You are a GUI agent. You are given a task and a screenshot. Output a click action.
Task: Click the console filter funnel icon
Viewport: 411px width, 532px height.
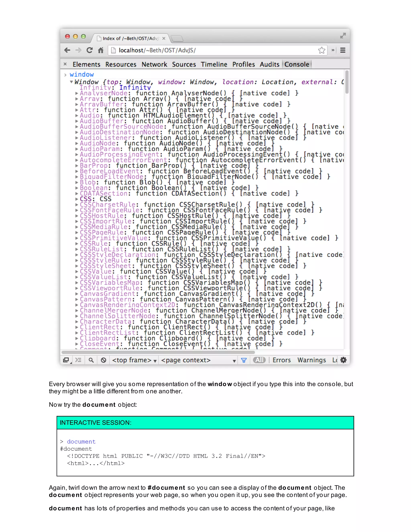[244, 360]
